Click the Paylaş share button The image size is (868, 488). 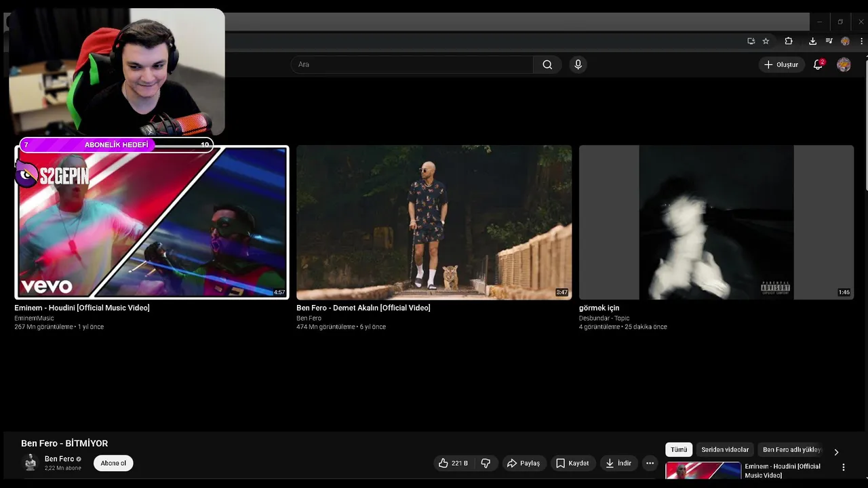pos(524,463)
